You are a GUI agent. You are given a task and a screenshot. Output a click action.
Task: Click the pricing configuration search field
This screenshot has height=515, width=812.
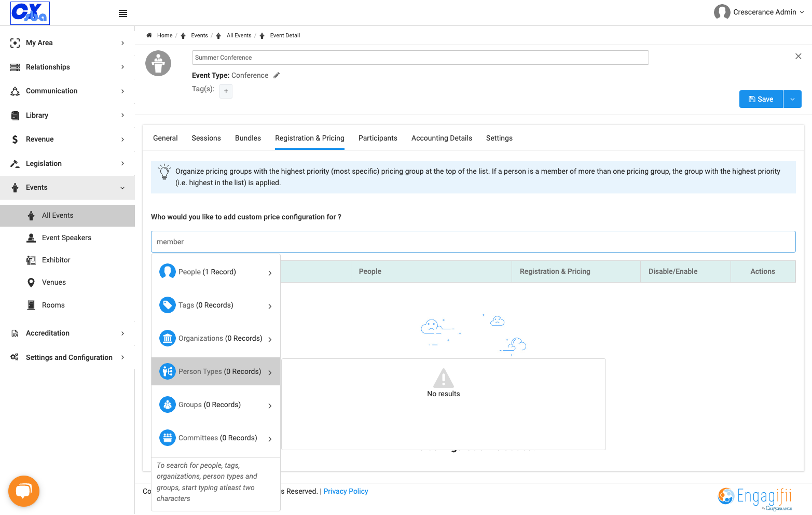pyautogui.click(x=473, y=242)
